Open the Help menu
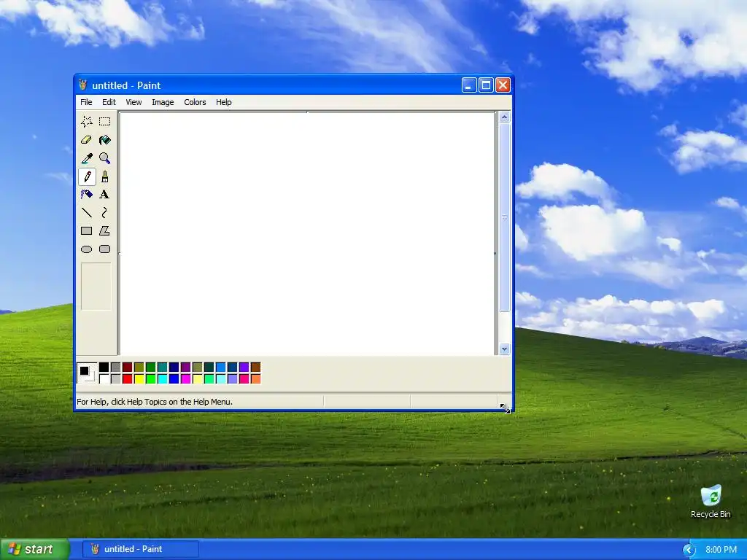 pos(223,102)
